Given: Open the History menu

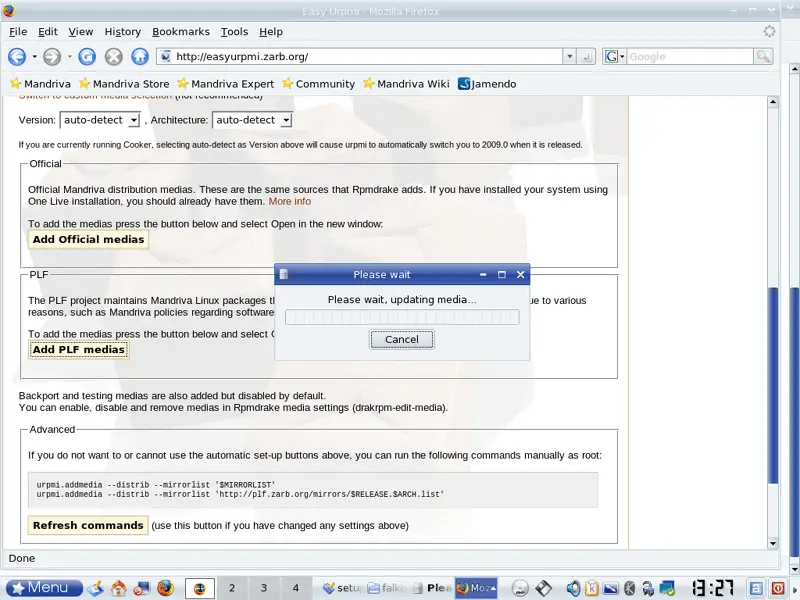Looking at the screenshot, I should coord(122,32).
